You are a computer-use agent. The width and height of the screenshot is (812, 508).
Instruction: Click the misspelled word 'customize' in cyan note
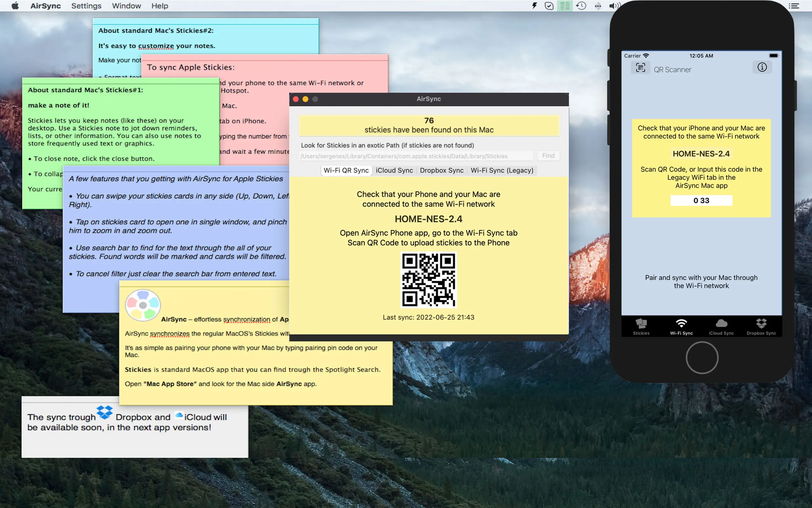point(156,46)
